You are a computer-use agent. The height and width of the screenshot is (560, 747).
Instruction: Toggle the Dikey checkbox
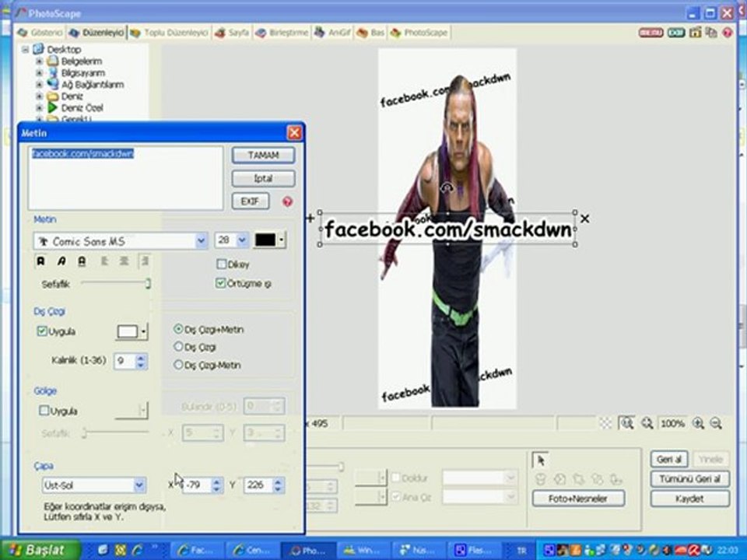click(222, 264)
